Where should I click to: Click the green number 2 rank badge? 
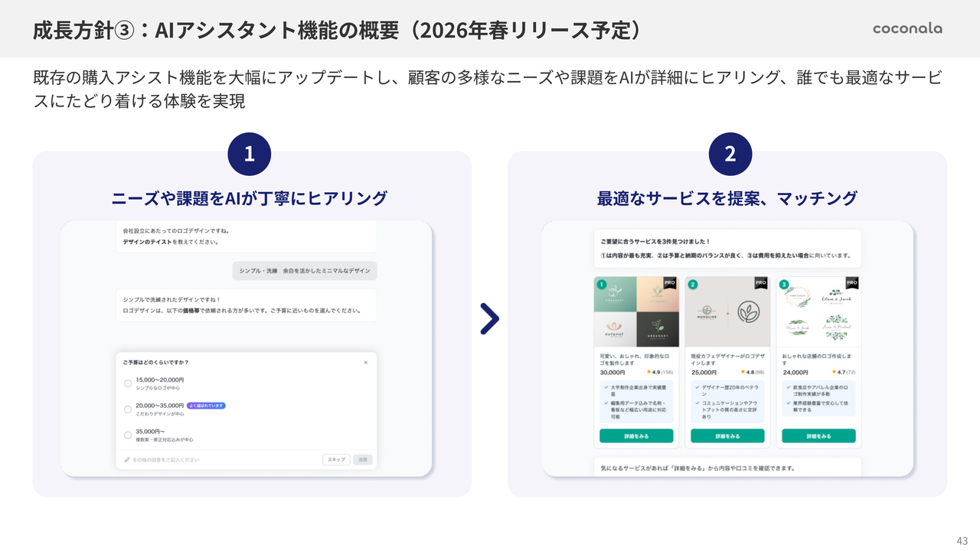click(693, 285)
